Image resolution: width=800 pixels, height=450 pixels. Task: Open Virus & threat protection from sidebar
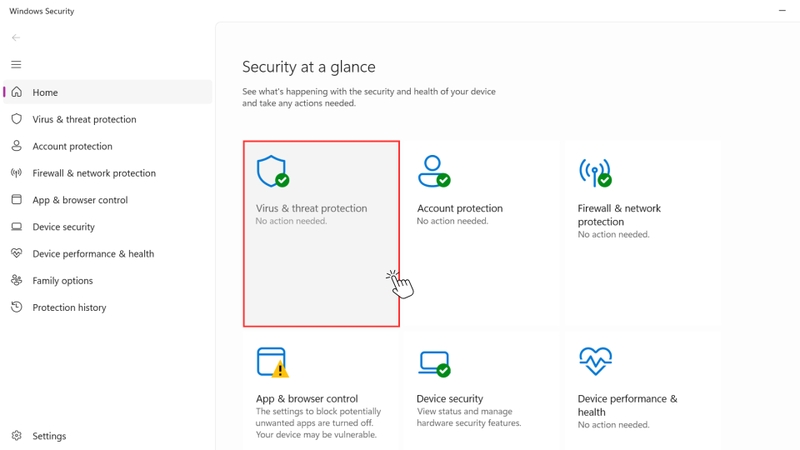pos(108,119)
